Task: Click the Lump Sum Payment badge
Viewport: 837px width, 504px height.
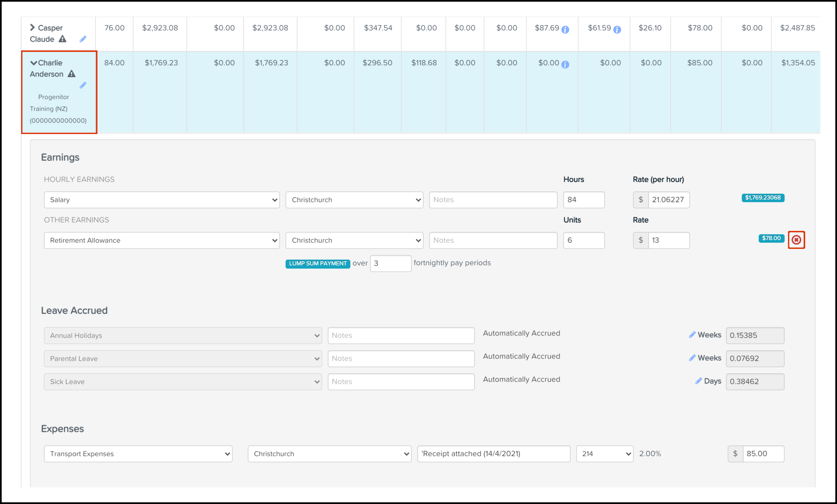Action: click(x=318, y=264)
